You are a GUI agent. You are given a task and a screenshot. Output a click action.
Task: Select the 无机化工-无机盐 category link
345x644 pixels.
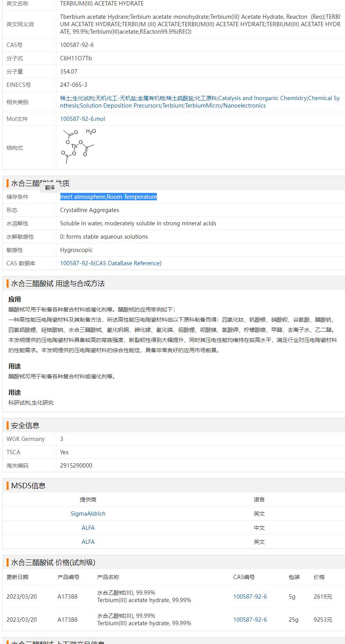coord(116,98)
